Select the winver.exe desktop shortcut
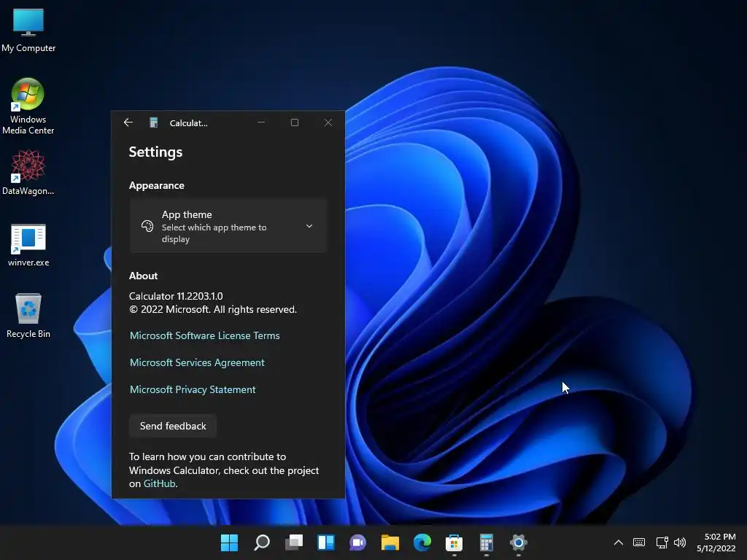Viewport: 747px width, 560px height. click(28, 245)
